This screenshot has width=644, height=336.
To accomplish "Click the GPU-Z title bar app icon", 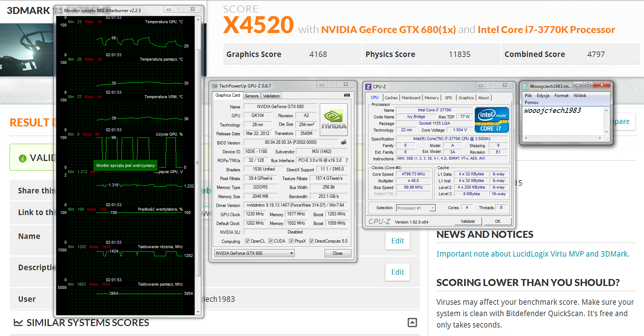I will (x=215, y=86).
